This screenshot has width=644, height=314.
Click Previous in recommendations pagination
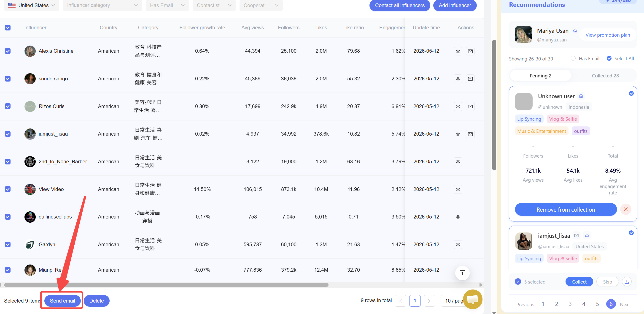pyautogui.click(x=525, y=304)
